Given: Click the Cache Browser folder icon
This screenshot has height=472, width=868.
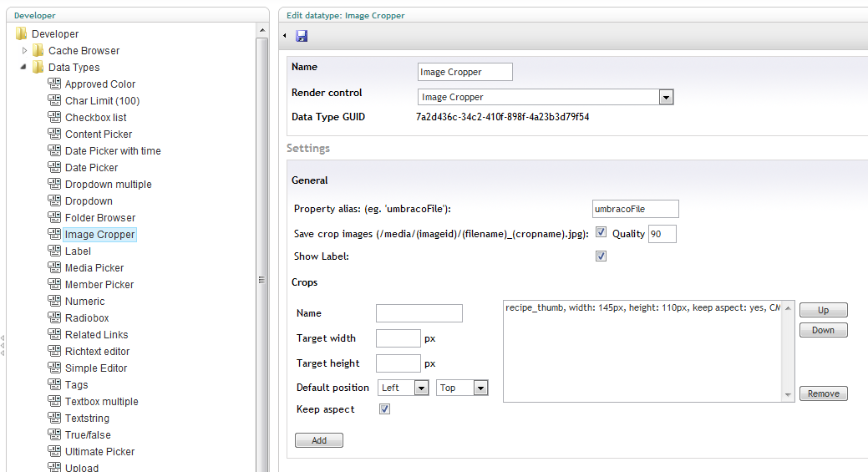Looking at the screenshot, I should click(38, 50).
